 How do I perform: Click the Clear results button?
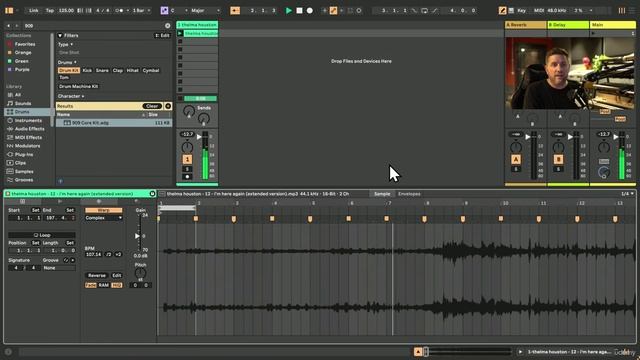coord(152,106)
